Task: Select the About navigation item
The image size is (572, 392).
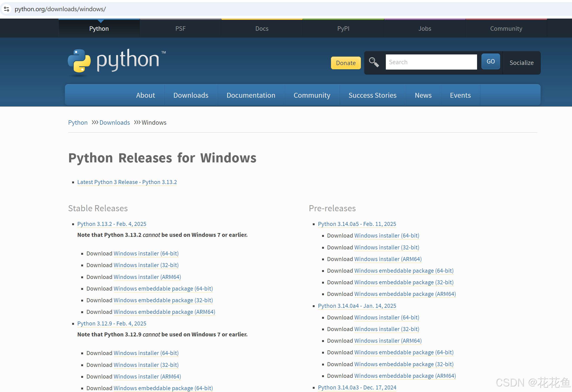Action: (145, 95)
